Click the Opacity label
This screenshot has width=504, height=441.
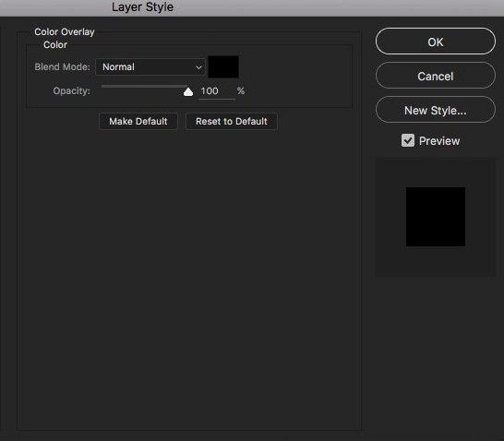point(71,91)
